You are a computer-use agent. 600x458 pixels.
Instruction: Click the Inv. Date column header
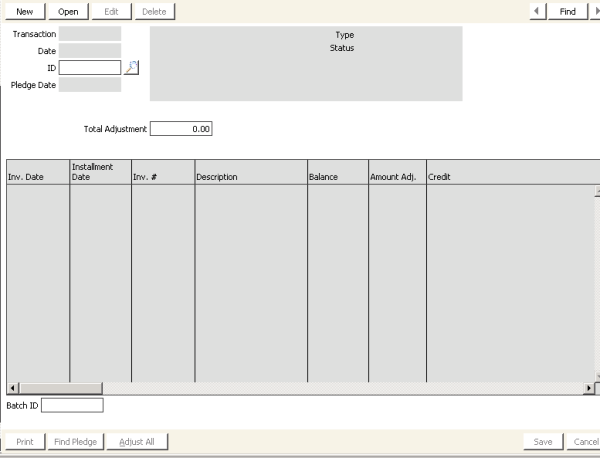click(x=38, y=172)
